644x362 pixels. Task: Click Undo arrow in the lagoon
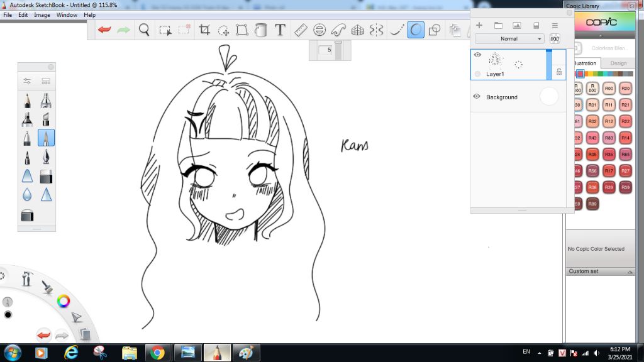43,335
